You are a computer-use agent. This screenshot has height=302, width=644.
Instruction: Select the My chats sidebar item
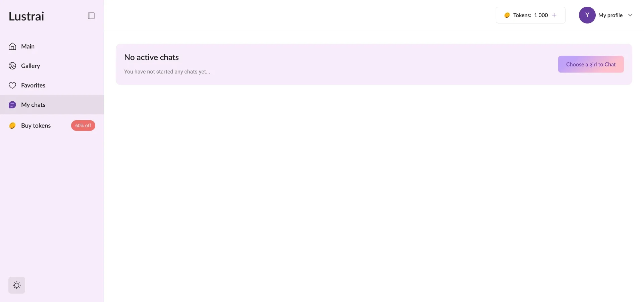tap(33, 105)
